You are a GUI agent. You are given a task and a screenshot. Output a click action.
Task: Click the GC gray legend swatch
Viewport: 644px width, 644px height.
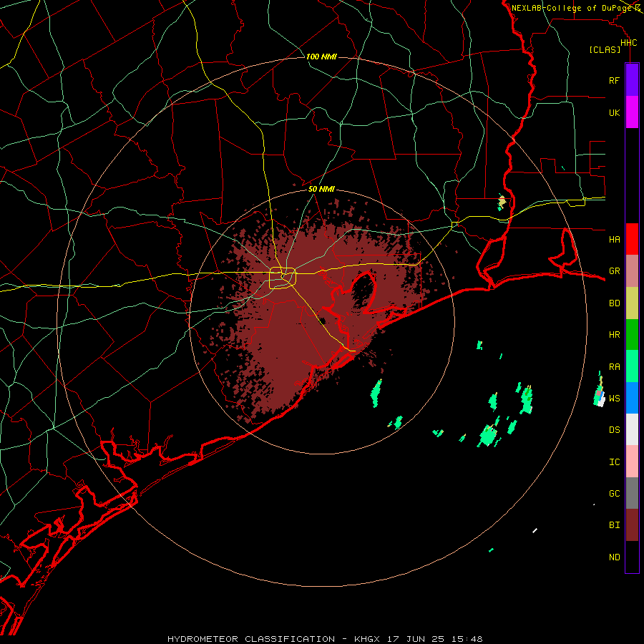632,493
